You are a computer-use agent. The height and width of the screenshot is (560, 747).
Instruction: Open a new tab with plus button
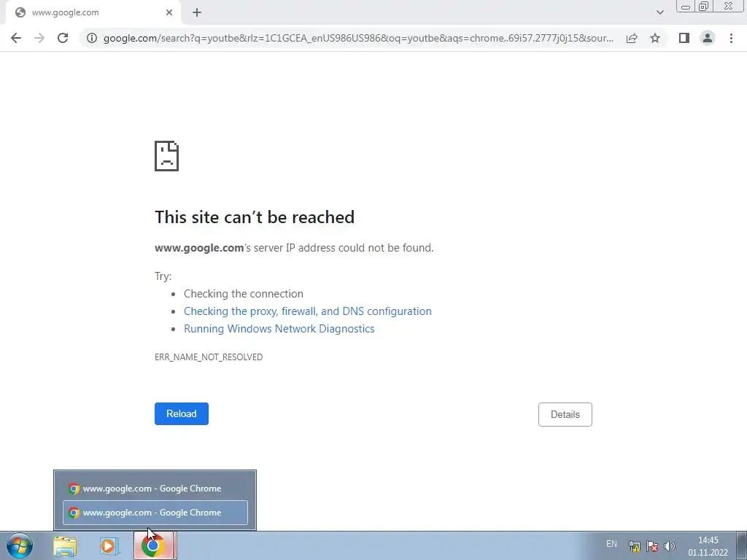point(197,12)
